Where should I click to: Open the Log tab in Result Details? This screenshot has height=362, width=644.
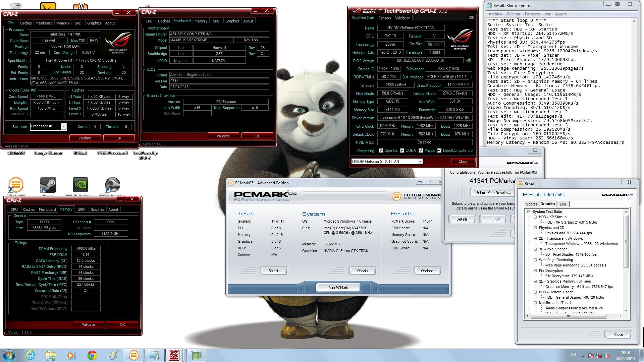pyautogui.click(x=563, y=204)
